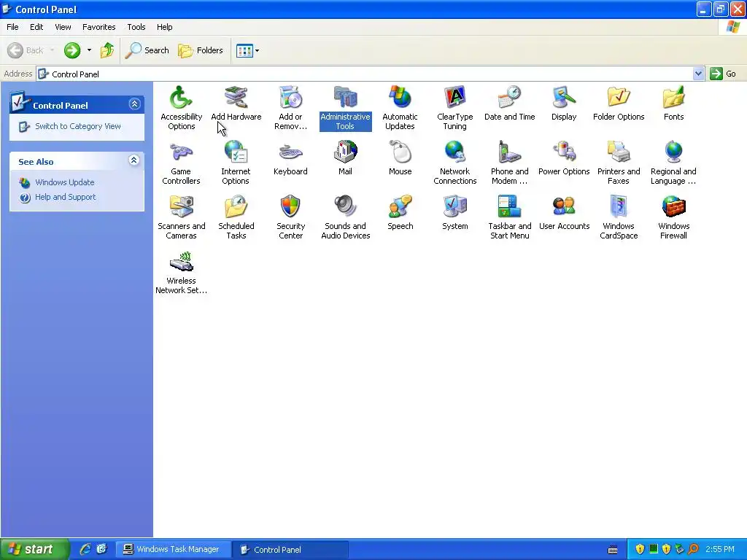This screenshot has width=747, height=560.
Task: Switch to Windows Task Manager taskbar button
Action: pos(172,550)
